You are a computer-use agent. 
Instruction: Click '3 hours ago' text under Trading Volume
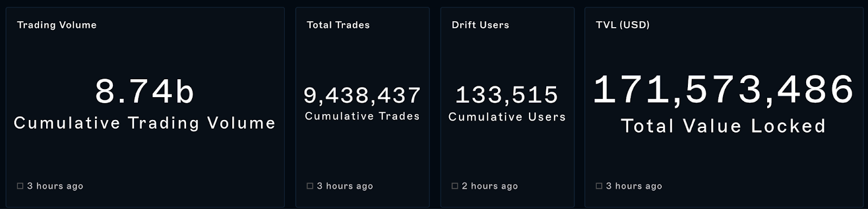pos(55,186)
